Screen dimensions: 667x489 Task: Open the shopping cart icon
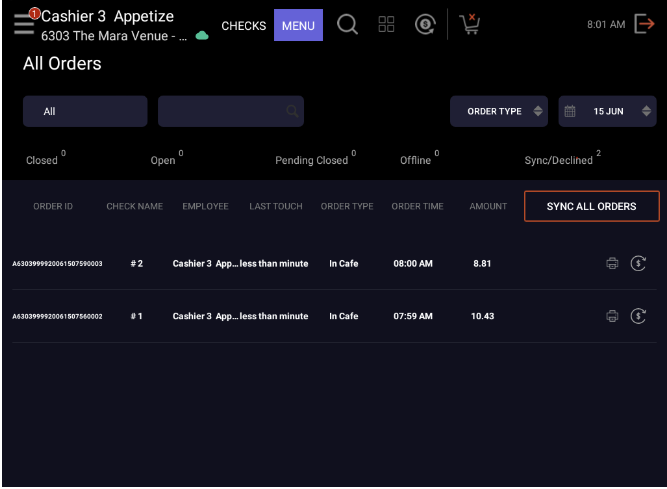(469, 25)
